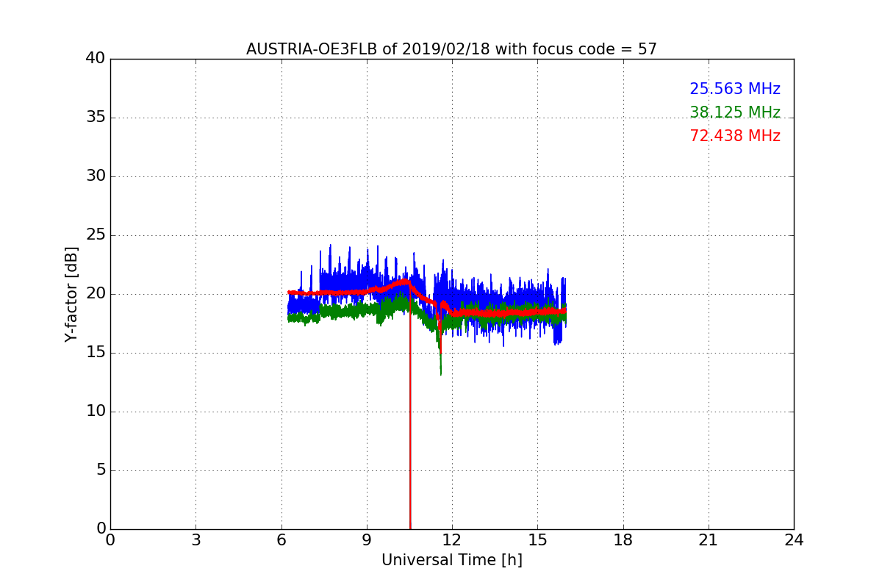Viewport: 882px width, 588px height.
Task: Click the y-axis tick label 35
Action: click(96, 118)
